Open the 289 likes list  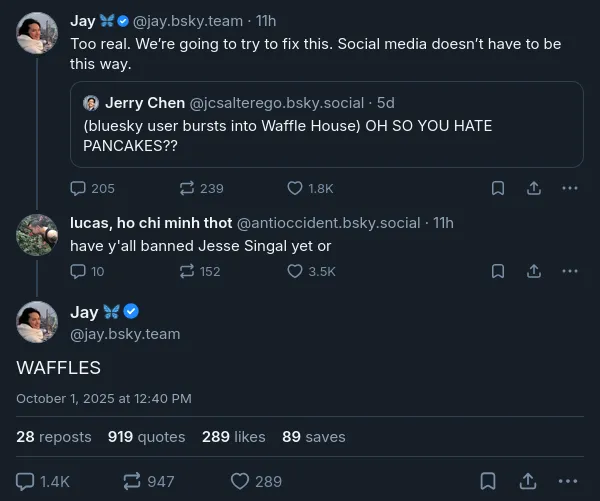(x=233, y=437)
